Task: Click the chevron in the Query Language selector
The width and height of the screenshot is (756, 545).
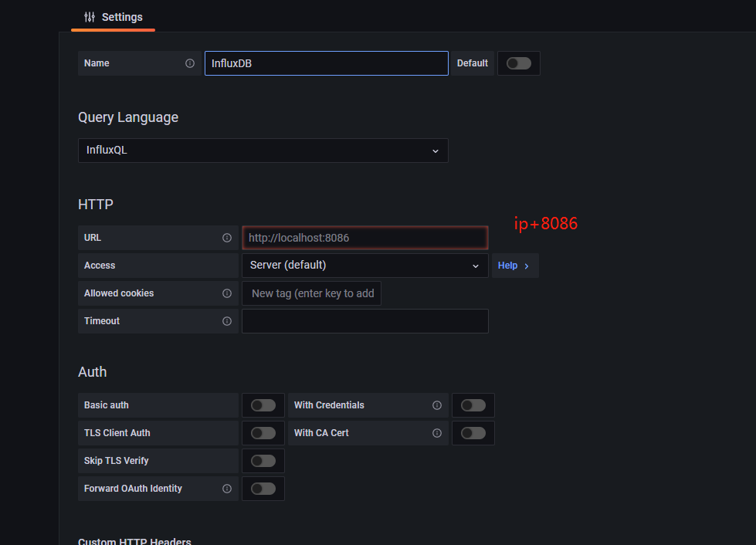Action: (x=436, y=151)
